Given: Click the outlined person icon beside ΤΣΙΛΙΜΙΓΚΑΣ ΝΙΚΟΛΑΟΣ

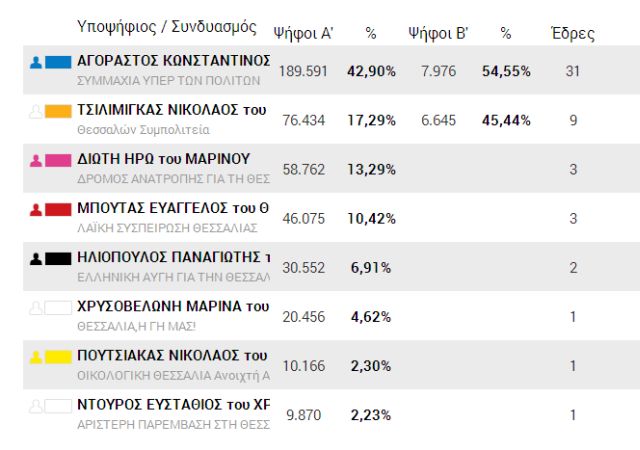Looking at the screenshot, I should [36, 111].
